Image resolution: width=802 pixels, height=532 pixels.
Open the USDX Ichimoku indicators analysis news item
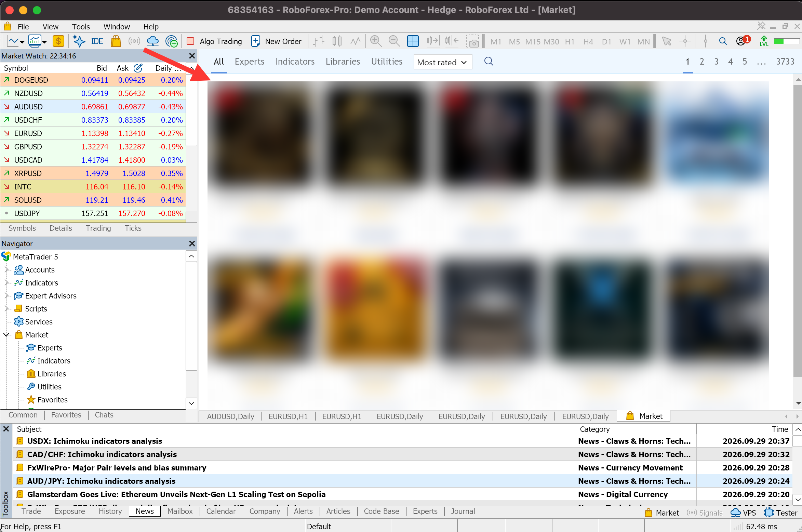[x=94, y=441]
